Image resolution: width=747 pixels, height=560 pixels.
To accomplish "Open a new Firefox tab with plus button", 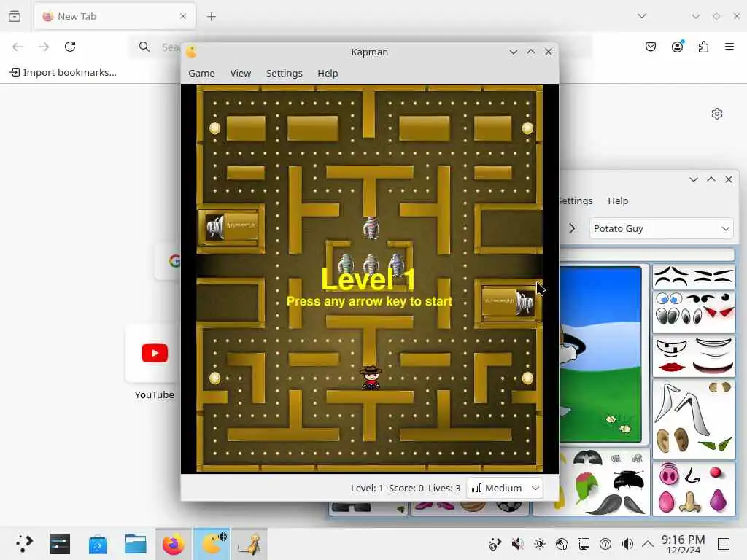I will [x=212, y=17].
